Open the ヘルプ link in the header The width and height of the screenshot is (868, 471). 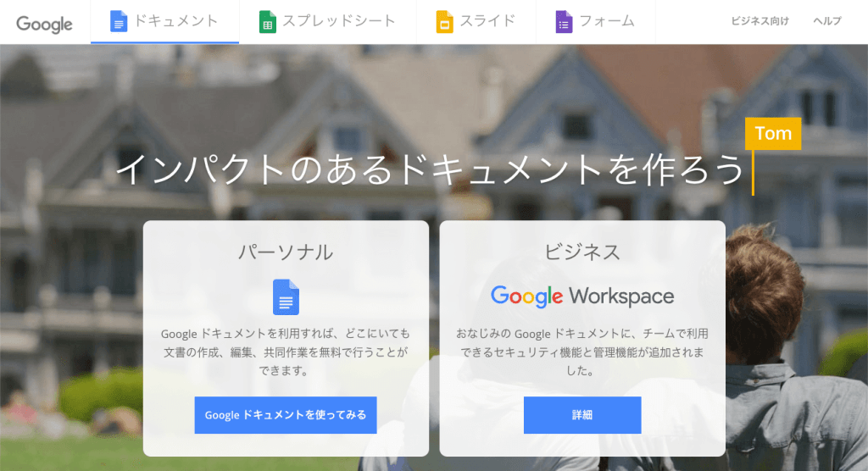pyautogui.click(x=827, y=21)
